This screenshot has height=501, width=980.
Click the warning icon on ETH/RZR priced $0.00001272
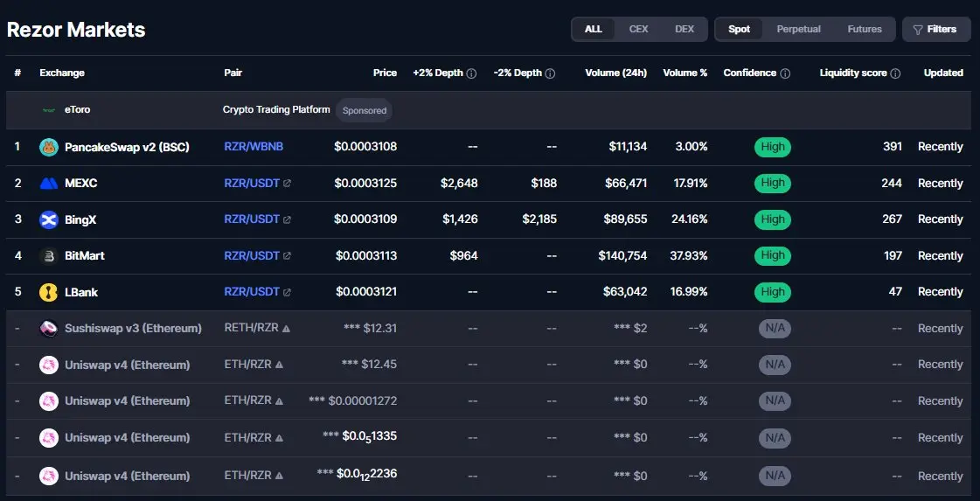point(279,401)
